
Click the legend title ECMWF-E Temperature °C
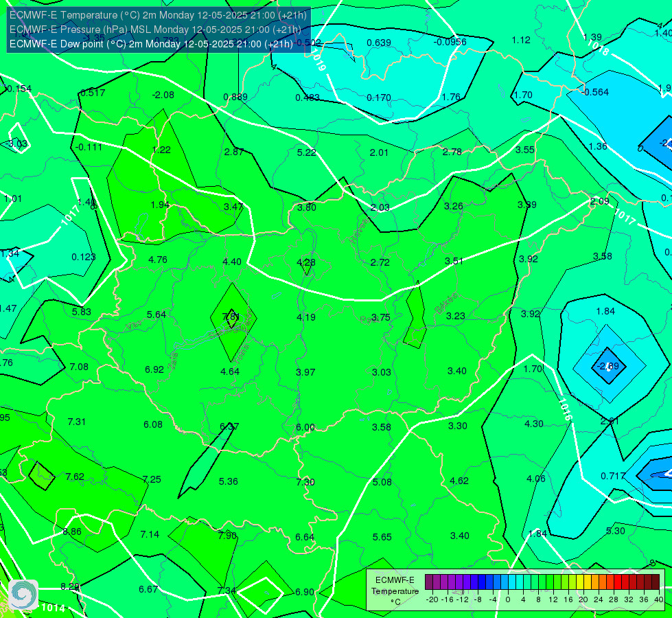(x=395, y=591)
